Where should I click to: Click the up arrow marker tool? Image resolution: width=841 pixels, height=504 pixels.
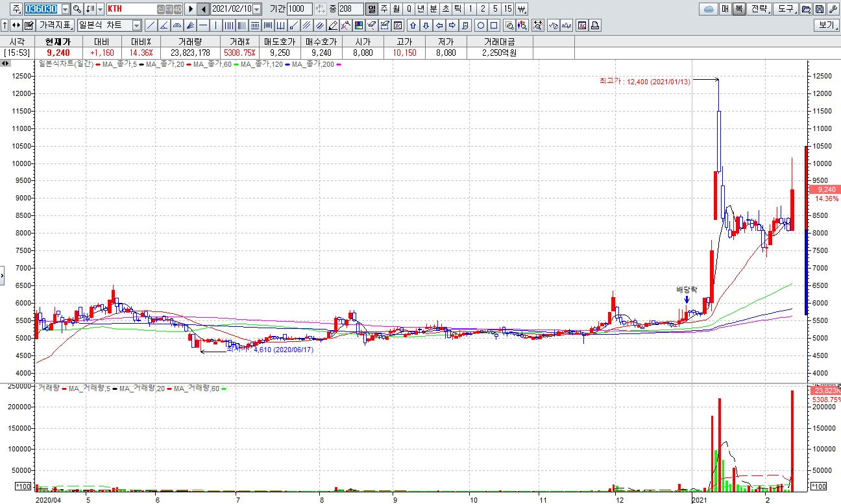click(413, 26)
